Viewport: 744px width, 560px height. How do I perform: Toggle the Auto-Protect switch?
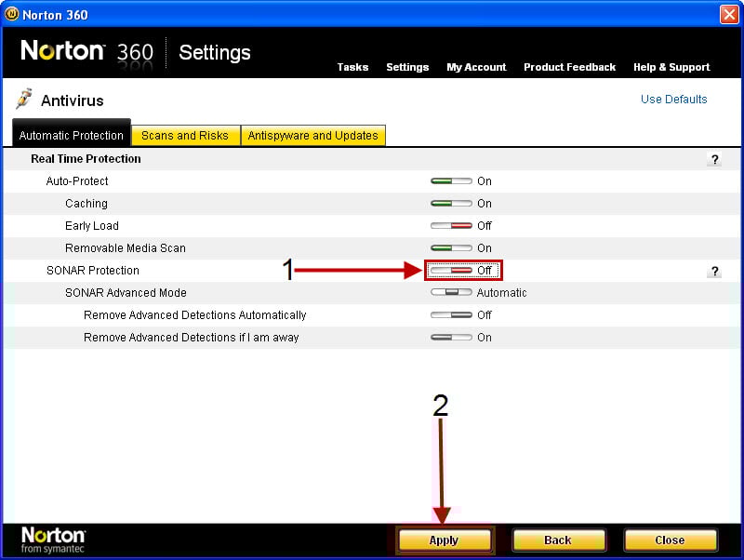tap(451, 180)
